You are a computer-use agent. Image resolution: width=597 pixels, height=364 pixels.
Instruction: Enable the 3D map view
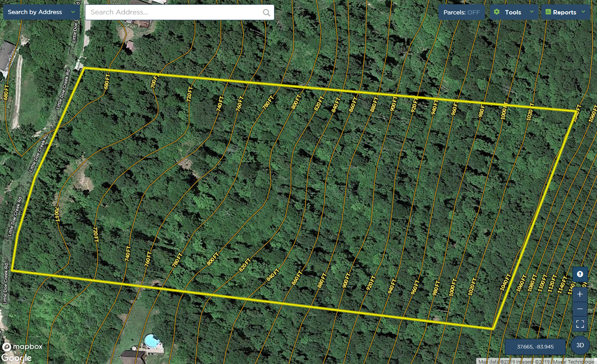(x=580, y=345)
